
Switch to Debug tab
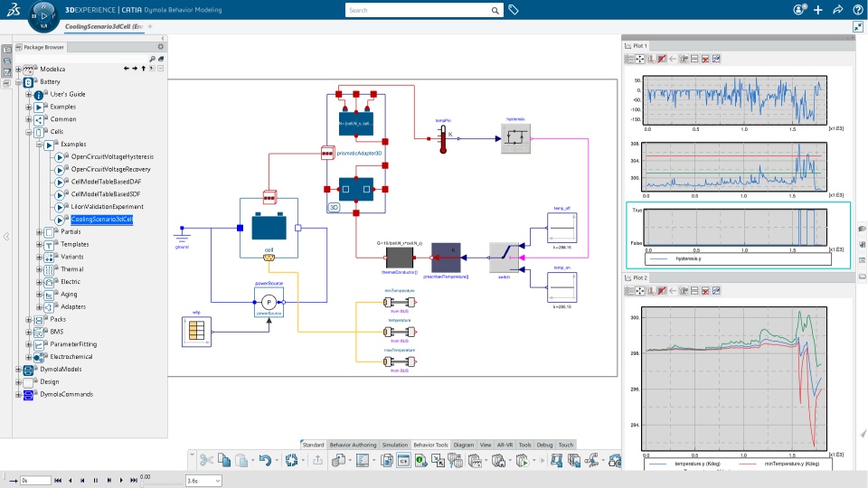click(544, 445)
